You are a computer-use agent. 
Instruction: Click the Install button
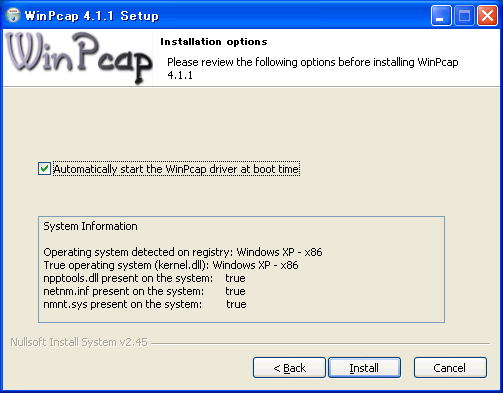click(364, 368)
